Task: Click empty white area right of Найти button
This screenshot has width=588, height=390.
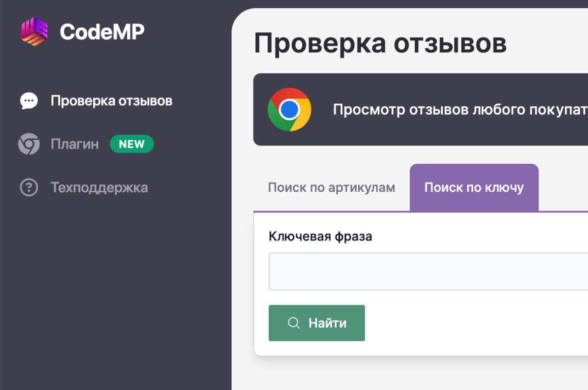Action: pos(473,323)
